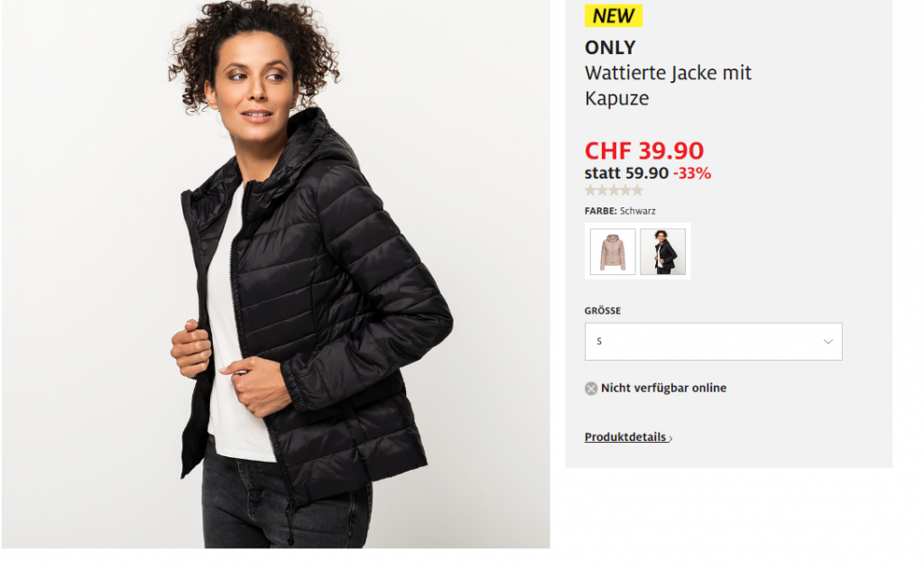Click the grey unavailable X icon

(590, 389)
